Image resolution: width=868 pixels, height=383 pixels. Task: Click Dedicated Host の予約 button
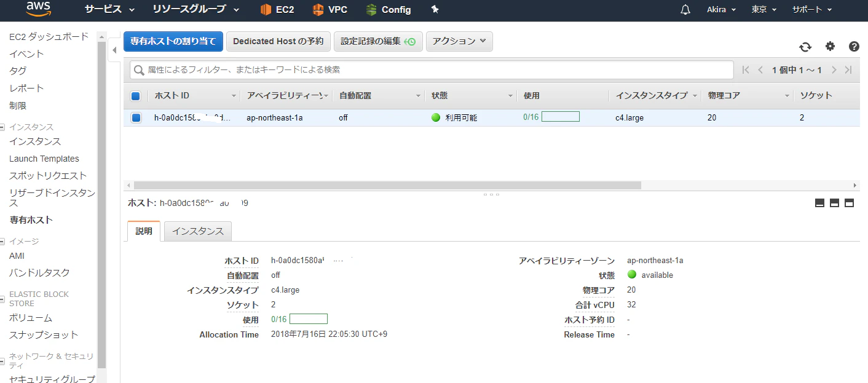(278, 41)
